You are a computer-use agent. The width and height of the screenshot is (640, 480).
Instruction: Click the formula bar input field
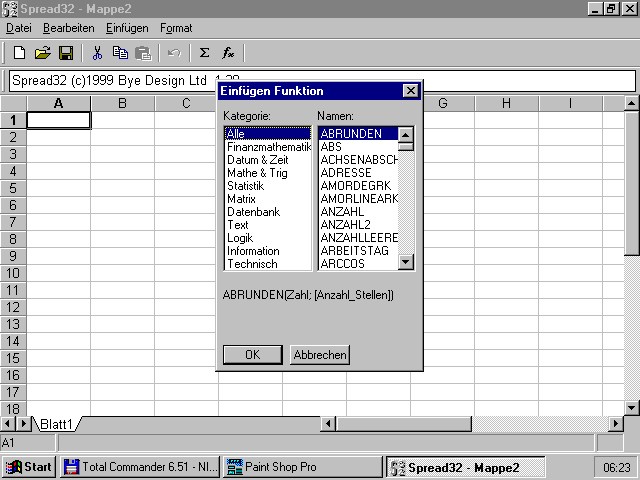tap(322, 80)
